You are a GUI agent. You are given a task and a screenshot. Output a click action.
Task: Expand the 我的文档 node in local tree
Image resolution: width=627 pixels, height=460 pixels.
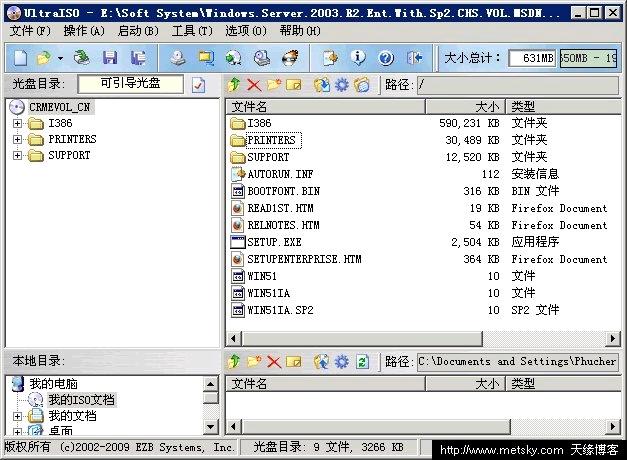click(x=17, y=416)
